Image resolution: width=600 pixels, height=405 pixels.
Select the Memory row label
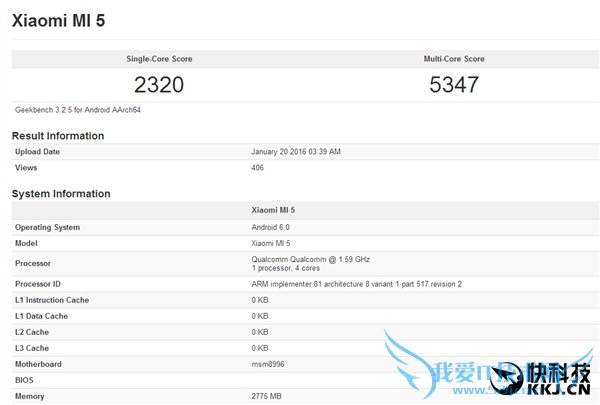click(x=29, y=397)
